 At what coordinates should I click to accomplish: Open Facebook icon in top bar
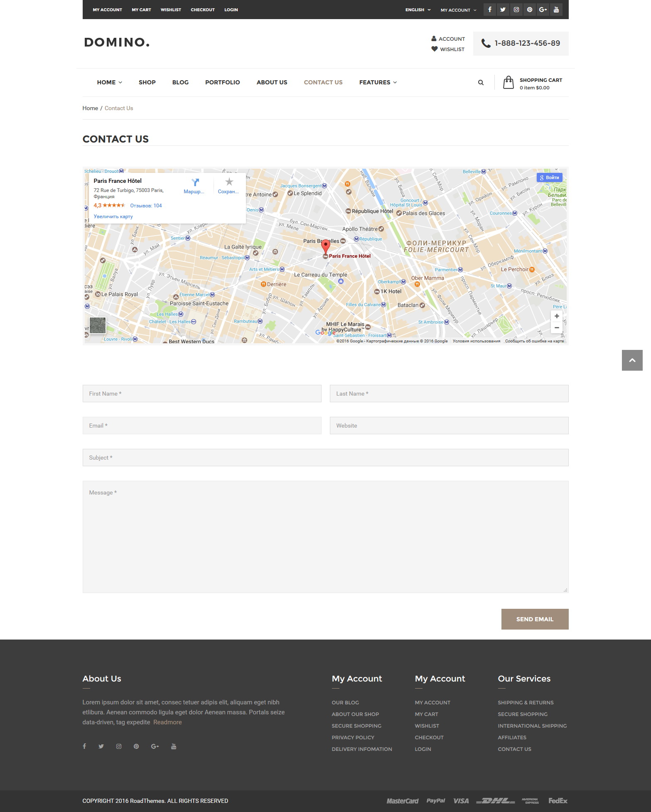click(490, 10)
